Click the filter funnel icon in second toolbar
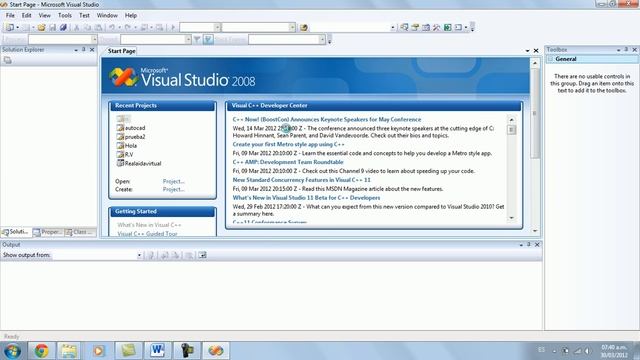 tap(197, 39)
